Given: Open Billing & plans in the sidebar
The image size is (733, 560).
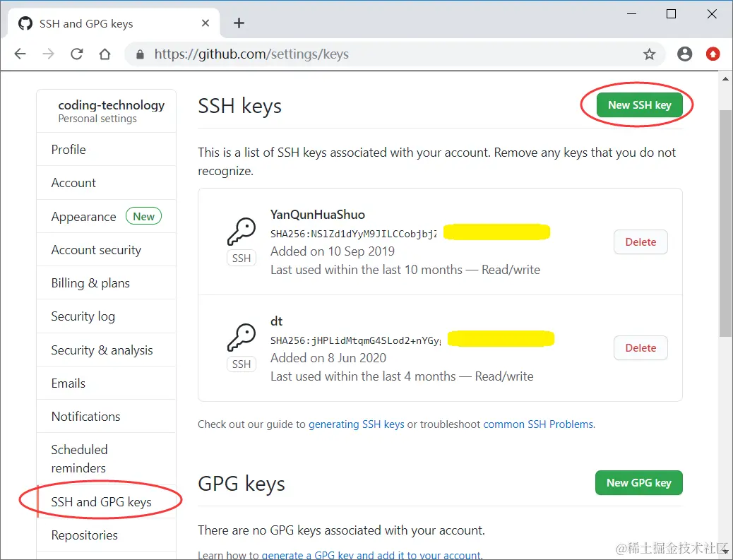Looking at the screenshot, I should (x=106, y=282).
